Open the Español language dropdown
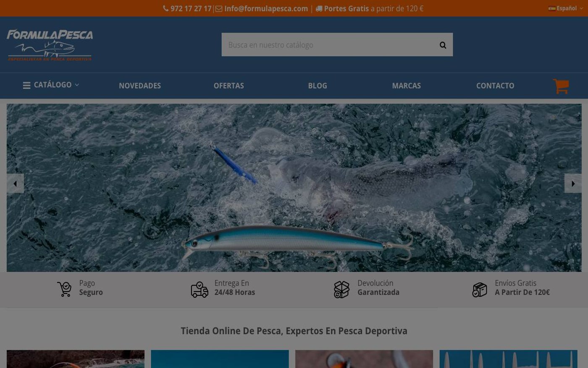588x368 pixels. (566, 8)
